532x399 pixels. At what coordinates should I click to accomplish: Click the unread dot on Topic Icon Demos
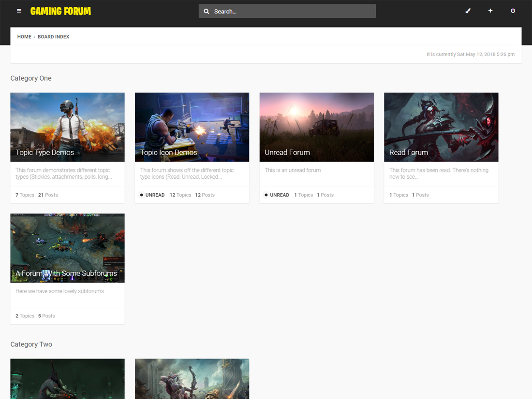142,195
